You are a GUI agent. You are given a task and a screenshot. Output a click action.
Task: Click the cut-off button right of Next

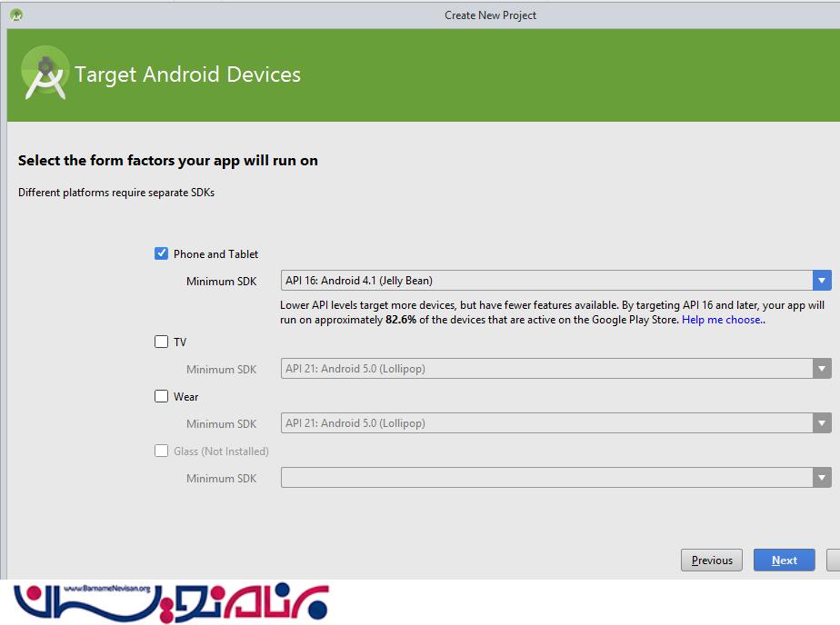(833, 561)
